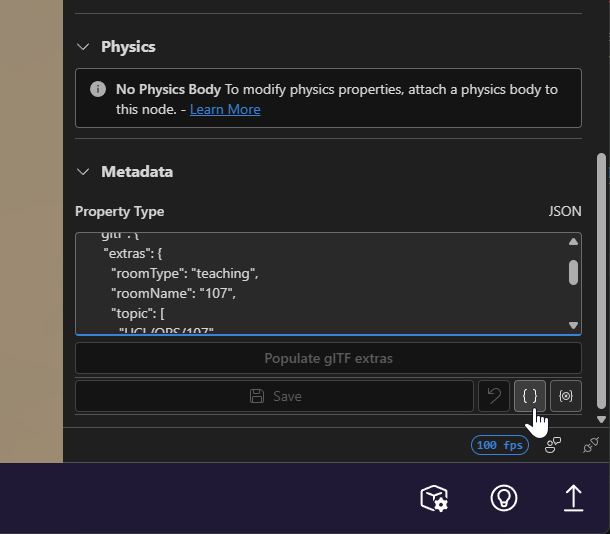Open the cube with gear settings icon
610x534 pixels.
click(x=434, y=498)
